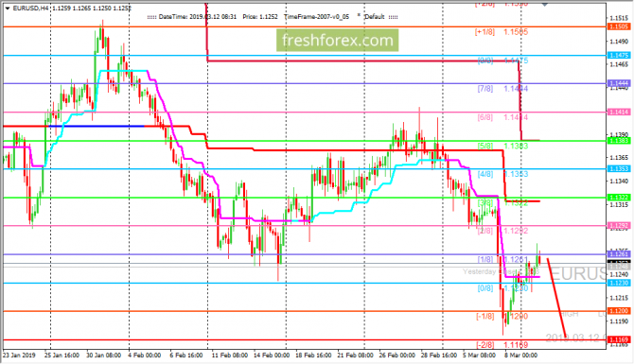Select the blue 1.1353 axis price tag
Viewport: 634px width, 364px height.
click(x=619, y=169)
